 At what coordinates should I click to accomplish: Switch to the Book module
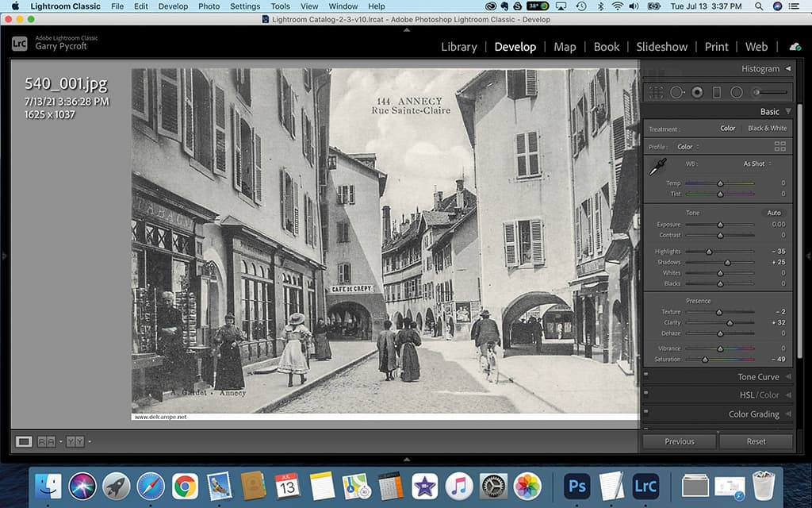[607, 47]
